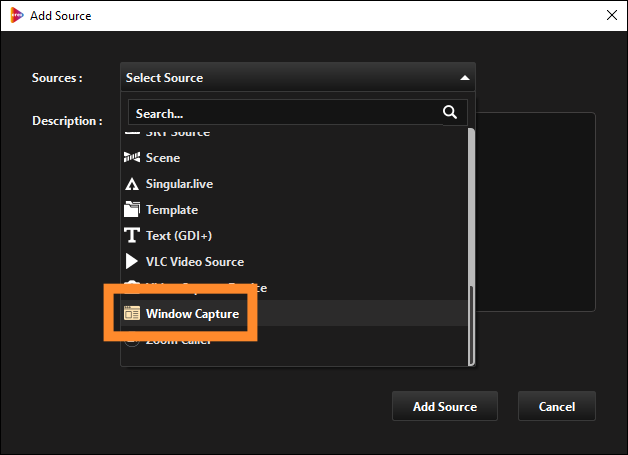Image resolution: width=628 pixels, height=455 pixels.
Task: Click the Window Capture icon
Action: coord(132,313)
